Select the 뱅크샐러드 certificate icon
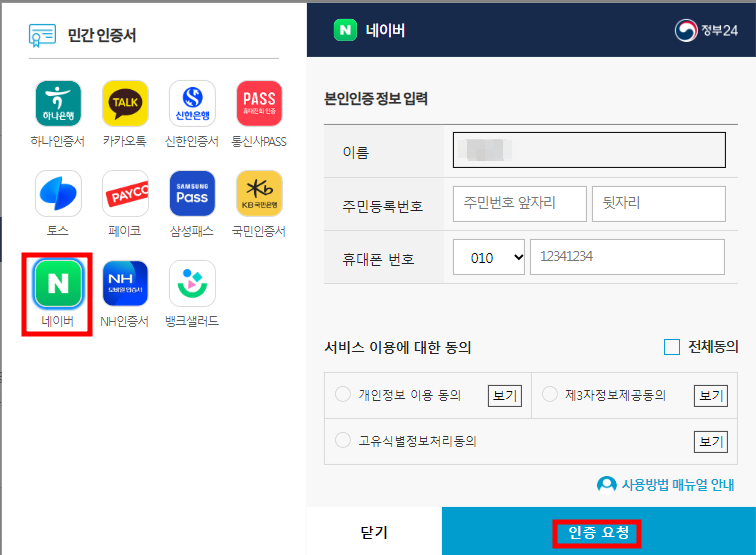 pyautogui.click(x=192, y=284)
